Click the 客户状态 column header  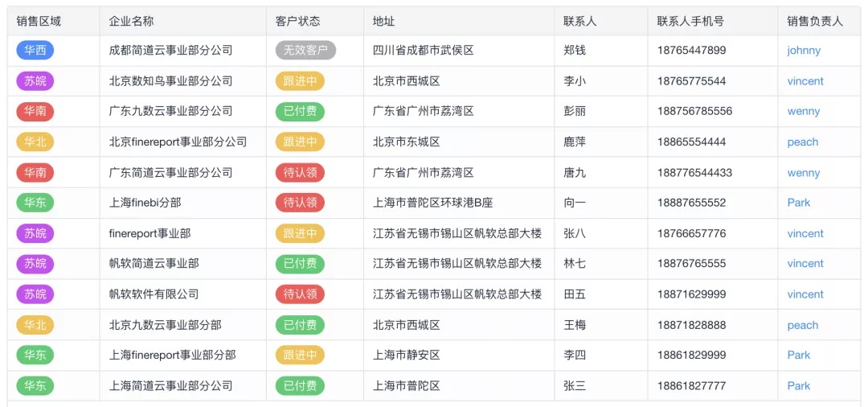[297, 22]
